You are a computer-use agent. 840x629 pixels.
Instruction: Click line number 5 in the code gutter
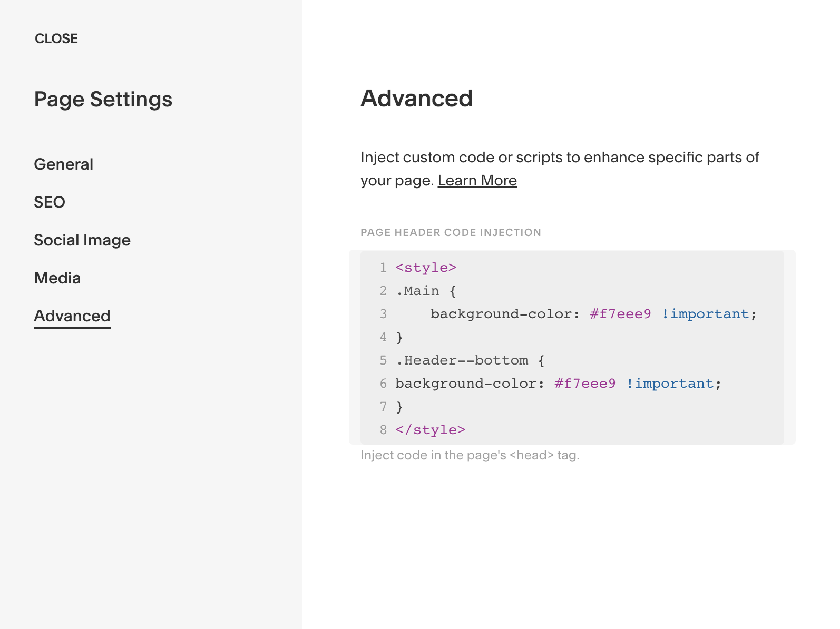pos(383,360)
